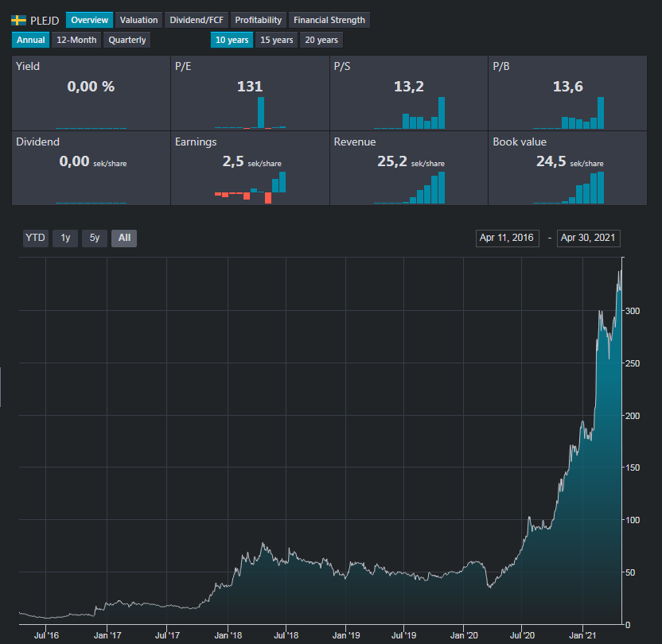Screen dimensions: 662x644
Task: Select the 15 years range
Action: click(x=277, y=40)
